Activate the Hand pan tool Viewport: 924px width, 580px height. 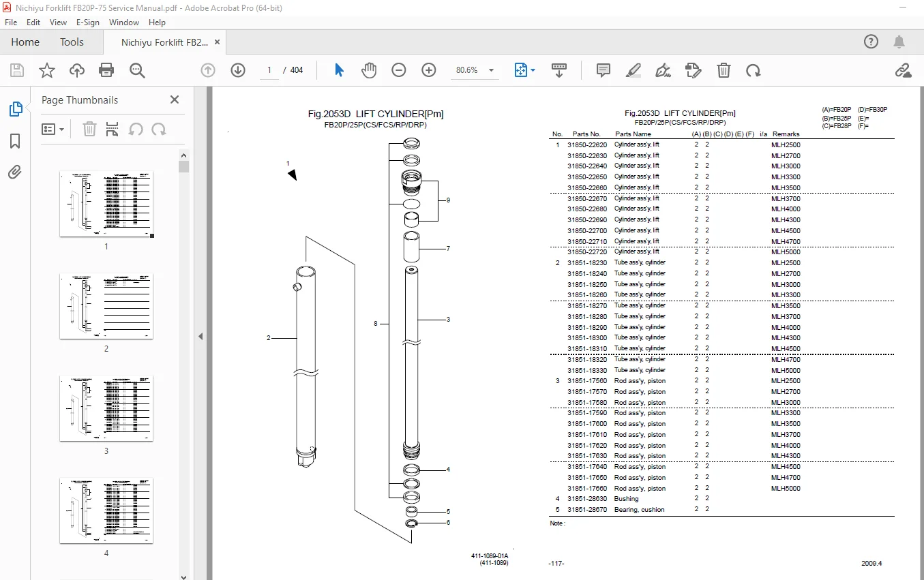coord(369,70)
